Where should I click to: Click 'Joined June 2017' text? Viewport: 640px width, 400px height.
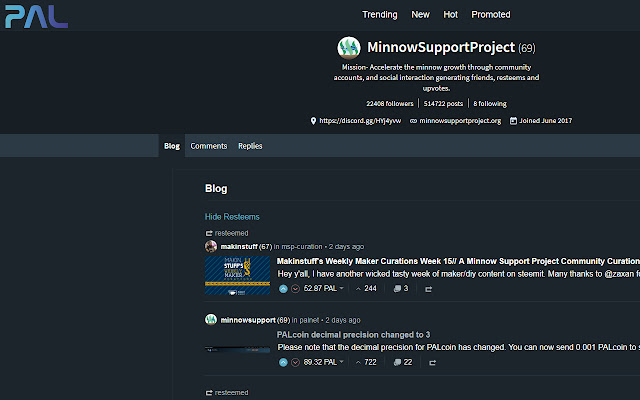545,121
